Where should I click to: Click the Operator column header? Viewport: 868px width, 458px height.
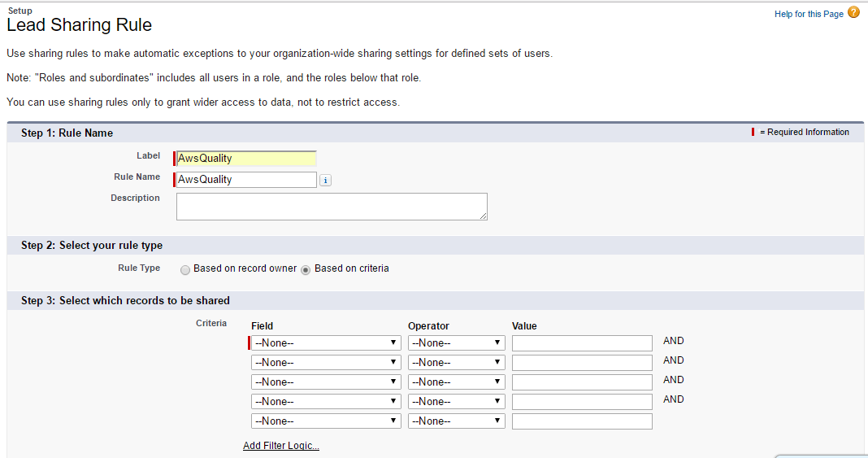click(428, 326)
